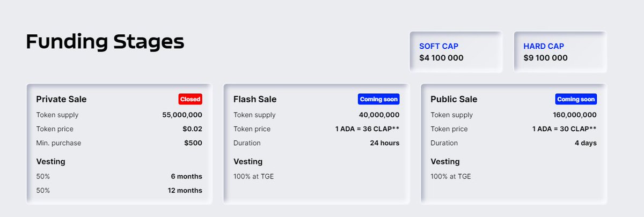Click Public Sale Coming soon badge
644x217 pixels.
click(x=575, y=99)
